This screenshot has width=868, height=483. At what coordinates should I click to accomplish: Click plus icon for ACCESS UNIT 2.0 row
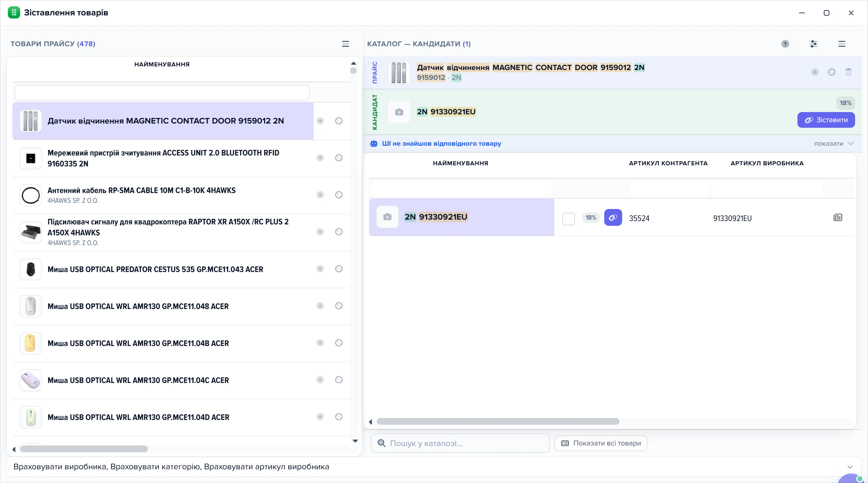tap(320, 158)
